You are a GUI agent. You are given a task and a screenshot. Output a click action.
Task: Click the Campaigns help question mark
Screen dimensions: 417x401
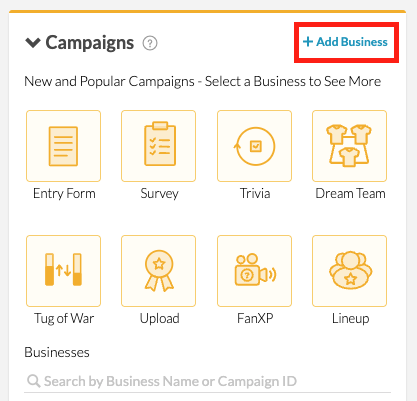(150, 43)
